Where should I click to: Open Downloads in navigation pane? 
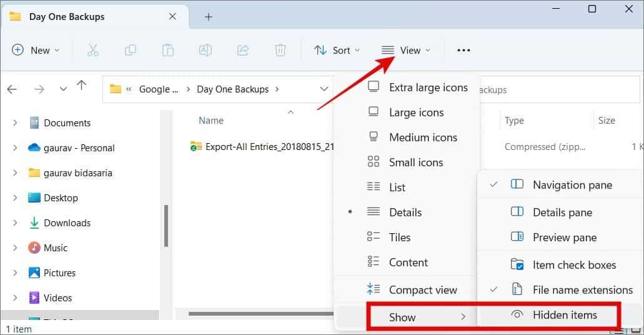60,222
